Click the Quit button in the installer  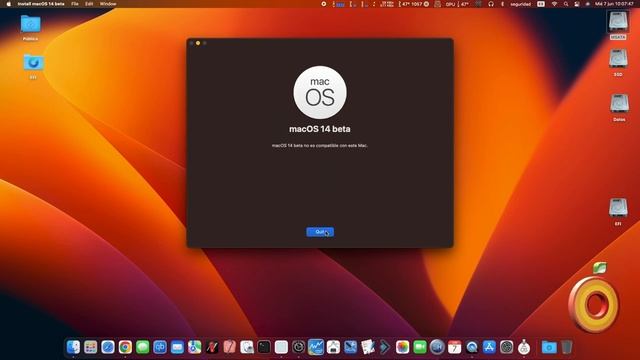320,232
